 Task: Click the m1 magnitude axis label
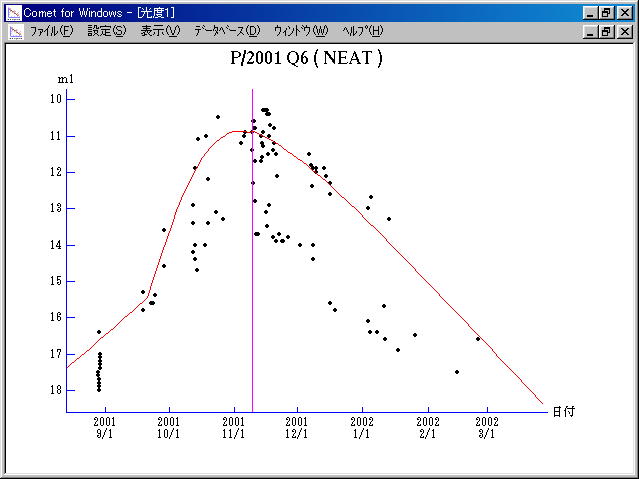(65, 79)
